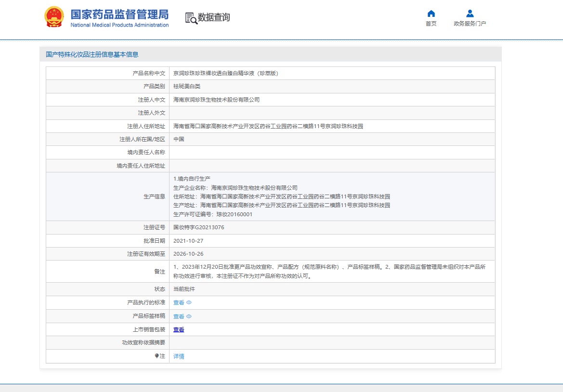Select registration number 国妆特字G20213076
Viewport: 563px width, 392px height.
click(x=198, y=227)
